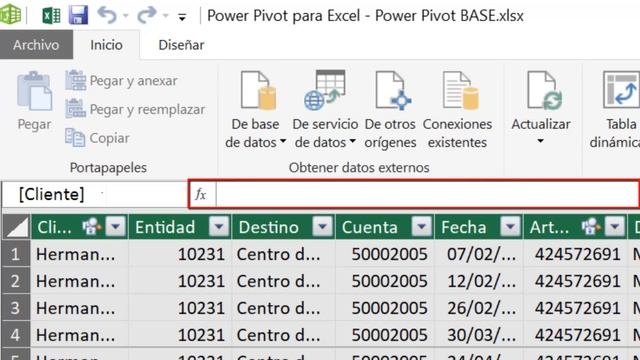Save the workbook with floppy icon
Image resolution: width=640 pixels, height=360 pixels.
click(78, 16)
